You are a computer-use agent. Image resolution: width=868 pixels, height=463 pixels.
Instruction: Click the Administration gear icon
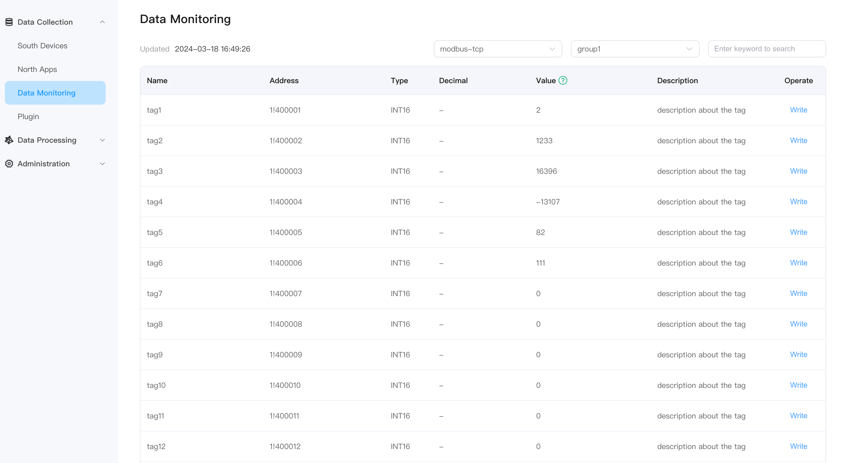click(x=9, y=164)
